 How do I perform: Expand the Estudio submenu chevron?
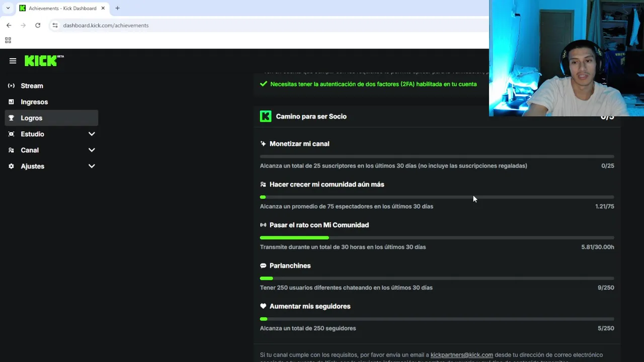[x=92, y=134]
